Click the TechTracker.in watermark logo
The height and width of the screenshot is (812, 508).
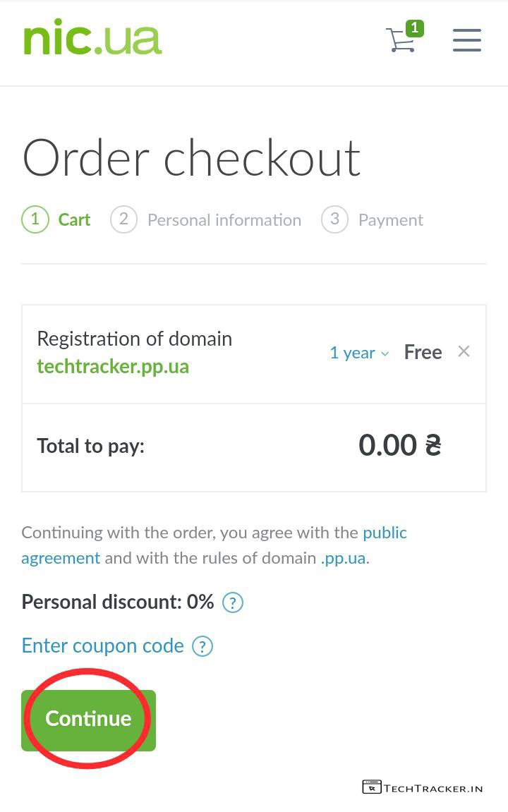pos(423,787)
